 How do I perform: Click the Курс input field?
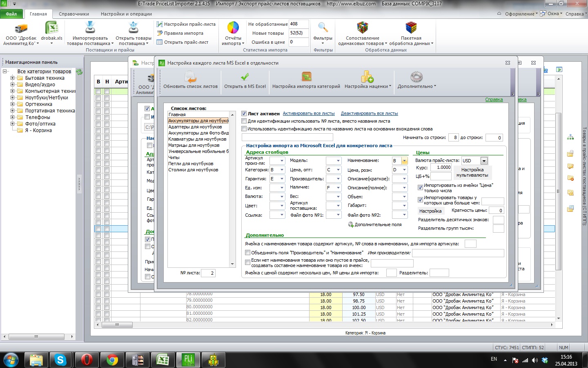coord(441,167)
